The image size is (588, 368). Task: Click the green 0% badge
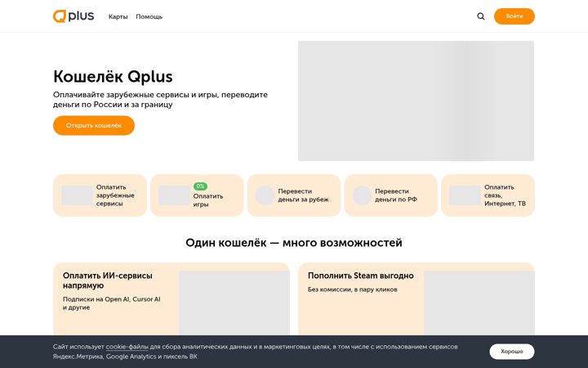point(200,186)
